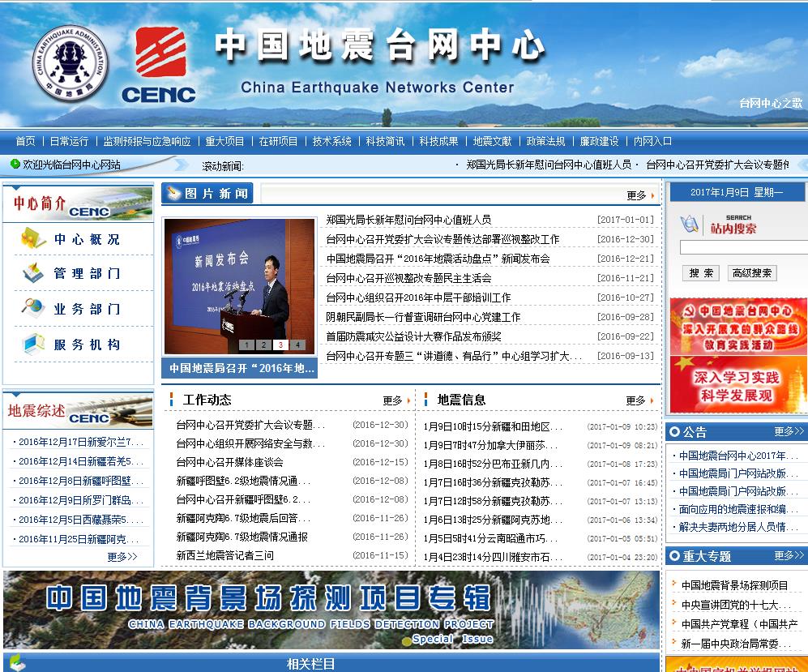Click the 中国地震局召开"2016年地 photo caption
Image resolution: width=808 pixels, height=672 pixels.
239,368
